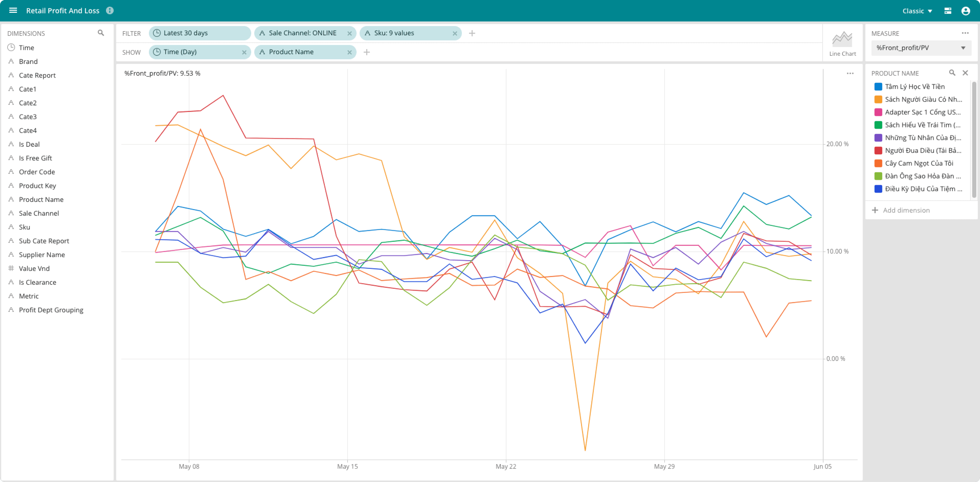Screen dimensions: 980x482
Task: Select the Order Code dimension
Action: [57, 172]
